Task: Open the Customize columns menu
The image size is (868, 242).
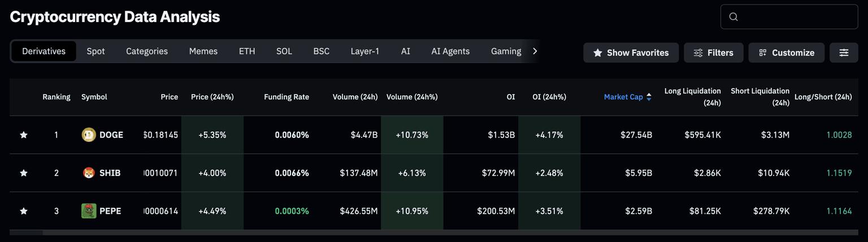Action: [x=786, y=53]
